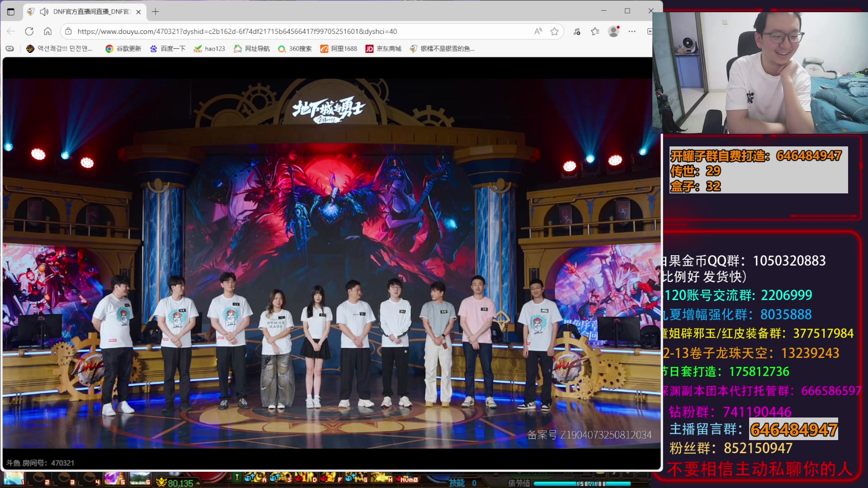Screen dimensions: 868x488
Task: Go to the browser home page
Action: point(48,31)
